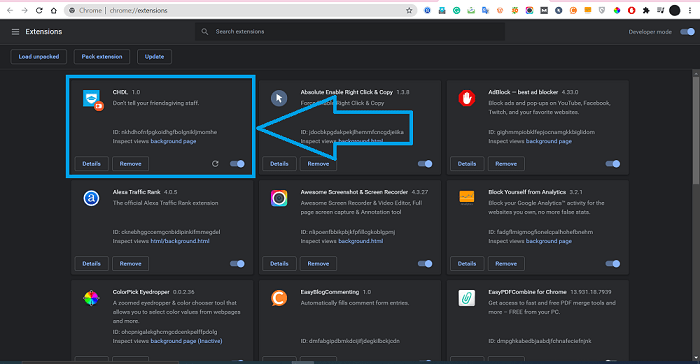
Task: Disable Absolute Enable Right Click & Copy toggle
Action: (x=425, y=164)
